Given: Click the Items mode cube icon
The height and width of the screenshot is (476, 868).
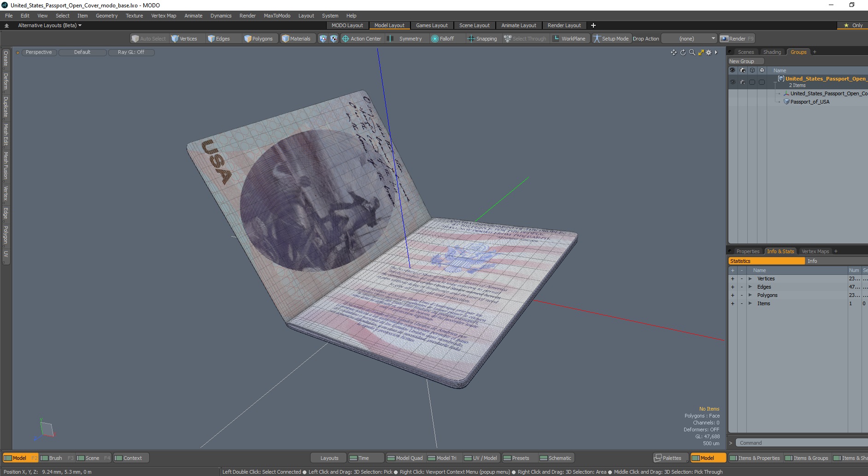Looking at the screenshot, I should pyautogui.click(x=323, y=39).
